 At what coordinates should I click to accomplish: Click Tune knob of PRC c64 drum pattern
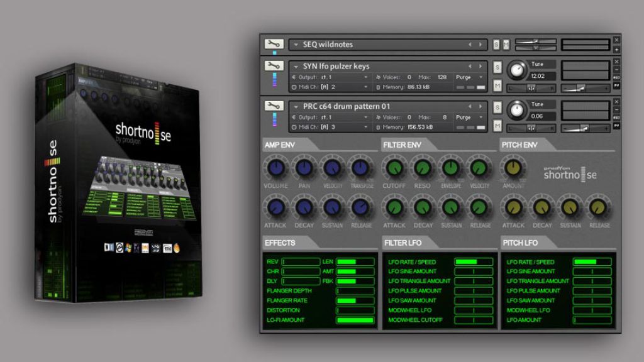coord(517,110)
